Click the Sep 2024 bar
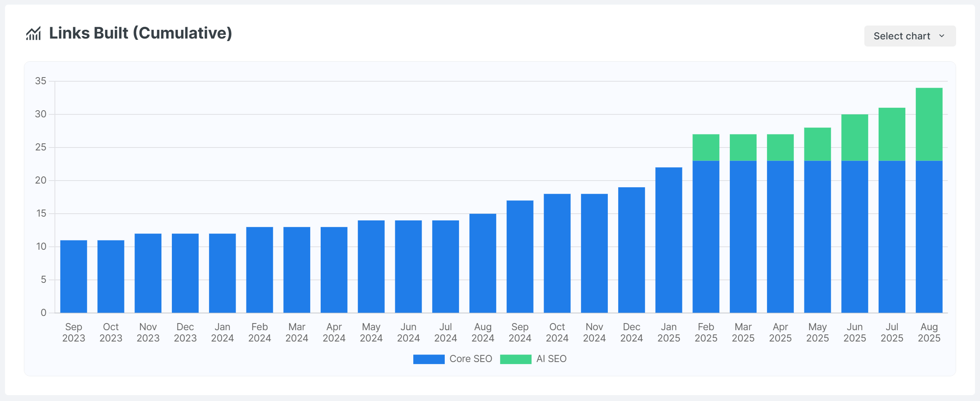 coord(520,256)
